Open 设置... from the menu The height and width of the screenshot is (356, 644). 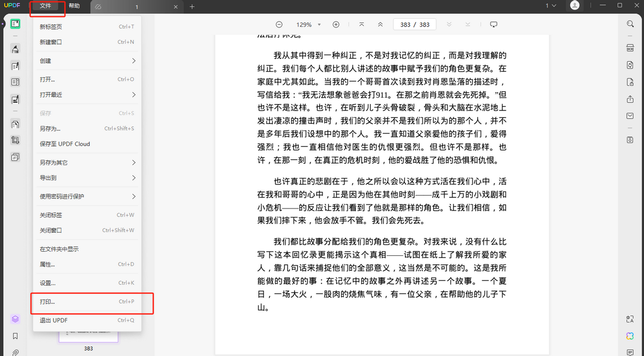87,283
